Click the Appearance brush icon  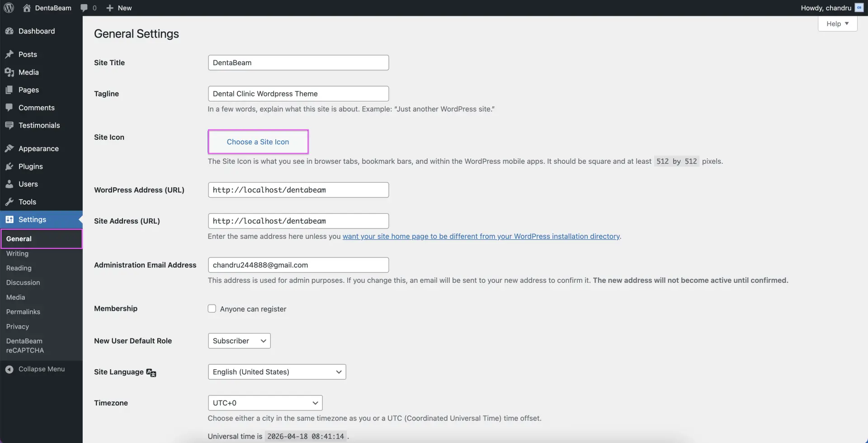click(x=9, y=148)
